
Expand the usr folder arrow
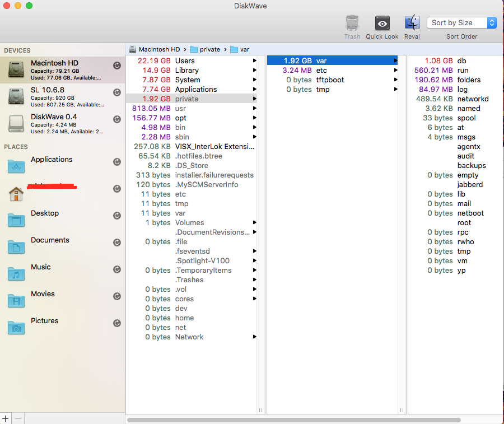(255, 108)
